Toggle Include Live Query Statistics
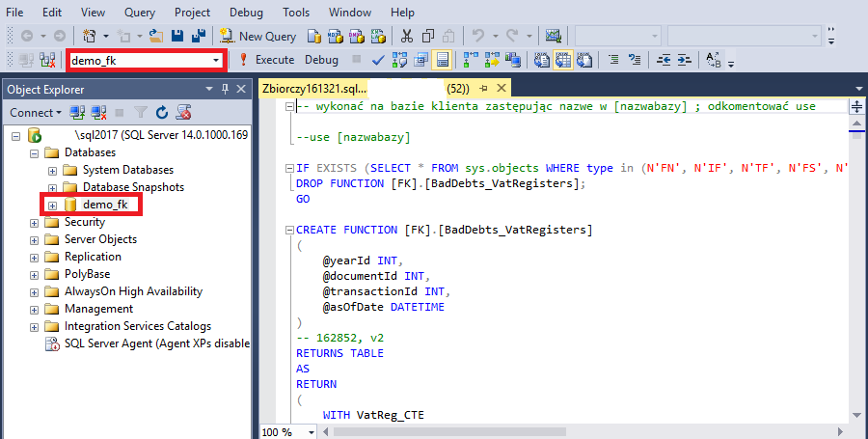This screenshot has width=868, height=439. coord(492,60)
